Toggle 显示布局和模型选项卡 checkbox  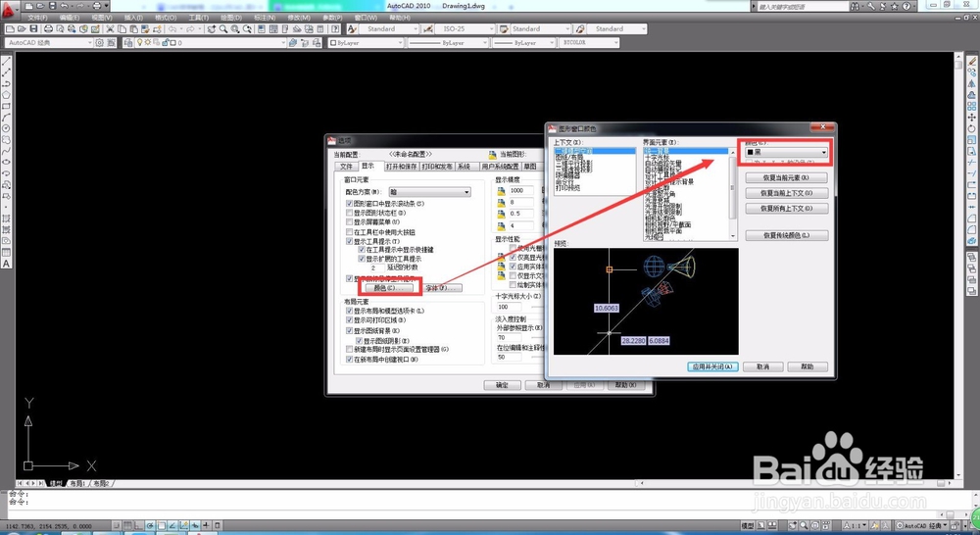350,311
